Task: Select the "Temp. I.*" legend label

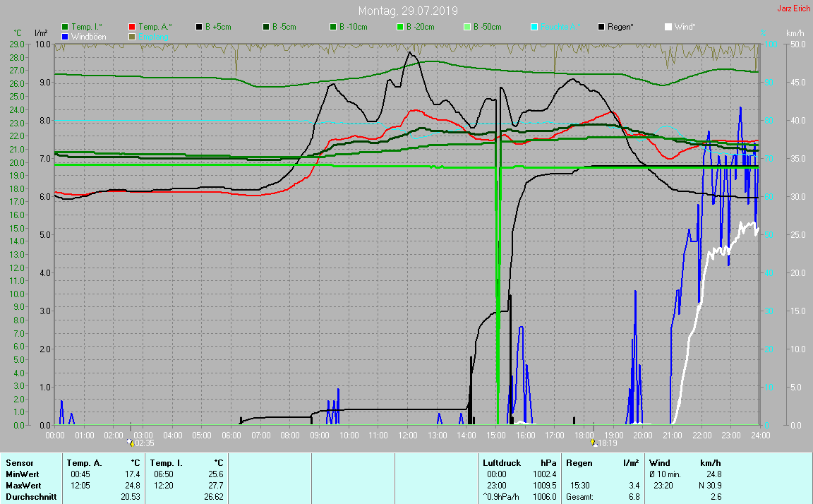Action: [87, 27]
